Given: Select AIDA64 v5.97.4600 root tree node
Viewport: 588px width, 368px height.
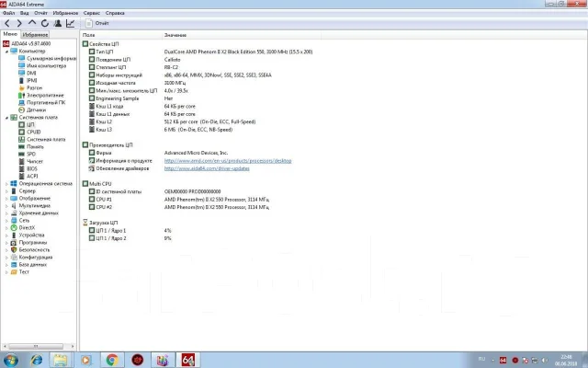Looking at the screenshot, I should (x=30, y=43).
